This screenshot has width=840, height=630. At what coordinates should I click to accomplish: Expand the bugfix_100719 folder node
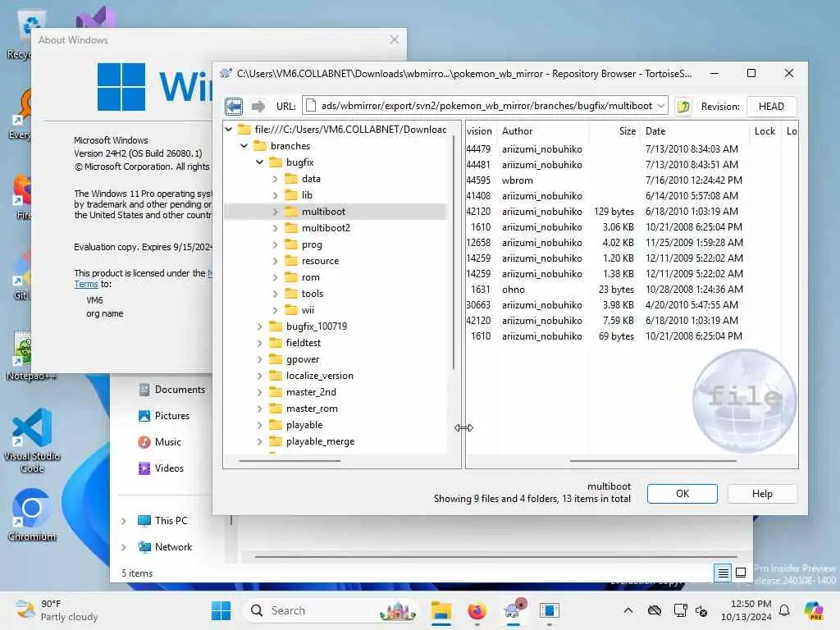260,326
